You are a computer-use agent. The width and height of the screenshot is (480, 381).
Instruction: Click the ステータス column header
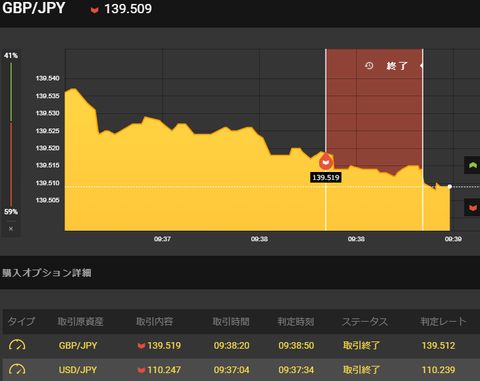tap(365, 321)
